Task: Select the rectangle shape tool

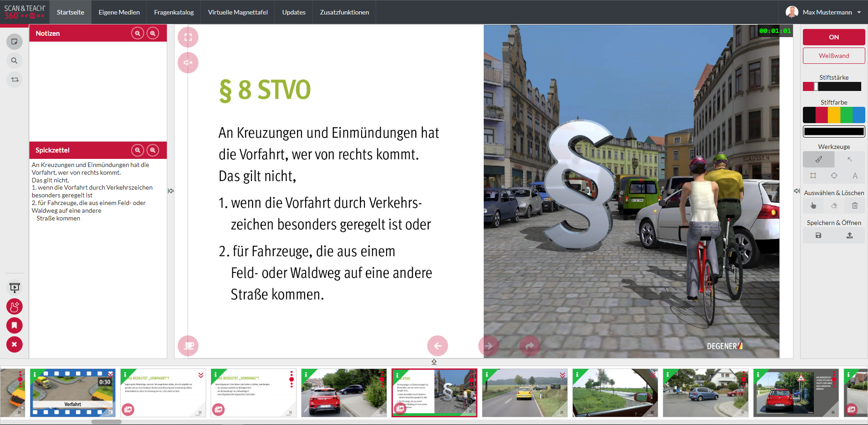Action: (813, 176)
